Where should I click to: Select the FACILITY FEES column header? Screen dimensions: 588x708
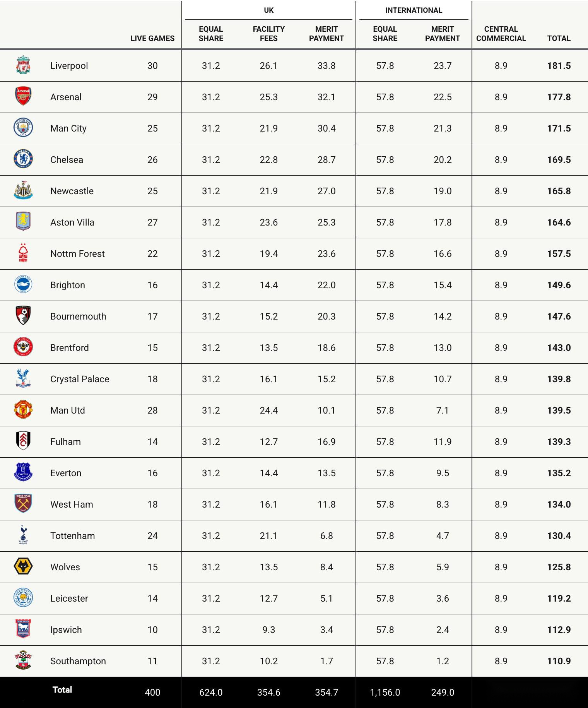[268, 34]
